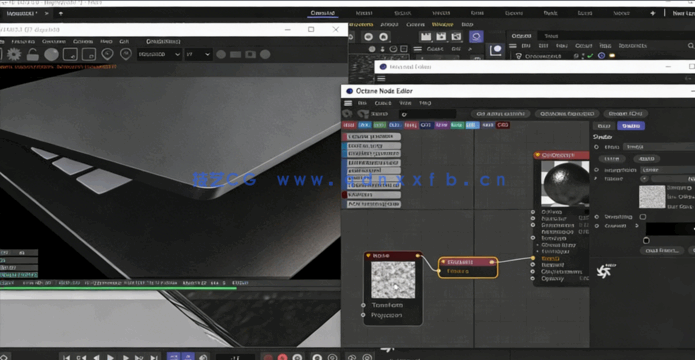Toggle the green checkmark on the object row

pos(590,56)
